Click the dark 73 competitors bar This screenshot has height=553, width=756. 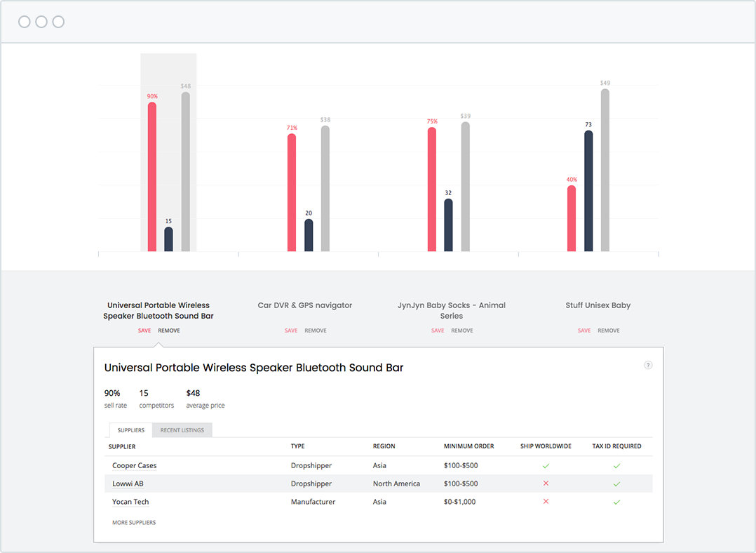click(x=588, y=191)
